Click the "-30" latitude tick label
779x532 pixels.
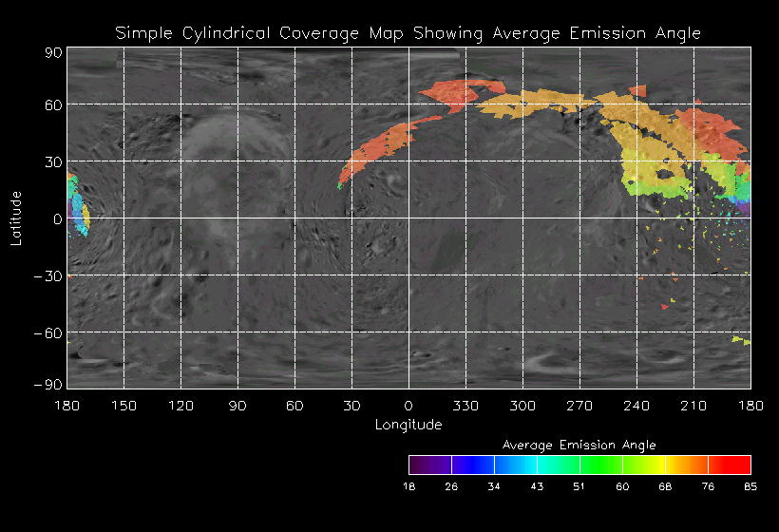click(x=47, y=275)
